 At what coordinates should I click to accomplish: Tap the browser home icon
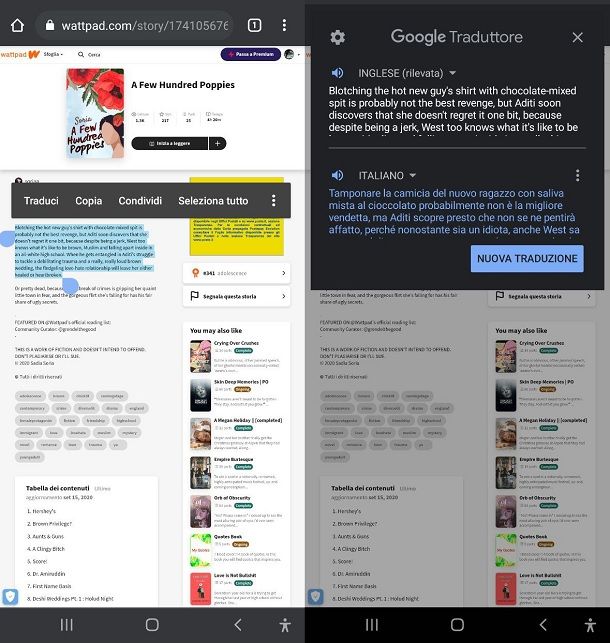[x=17, y=25]
